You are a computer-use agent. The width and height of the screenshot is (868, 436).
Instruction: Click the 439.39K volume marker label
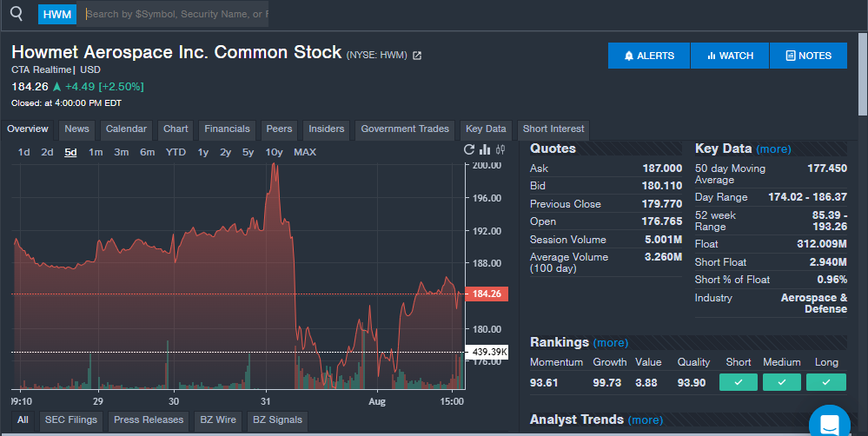point(487,352)
